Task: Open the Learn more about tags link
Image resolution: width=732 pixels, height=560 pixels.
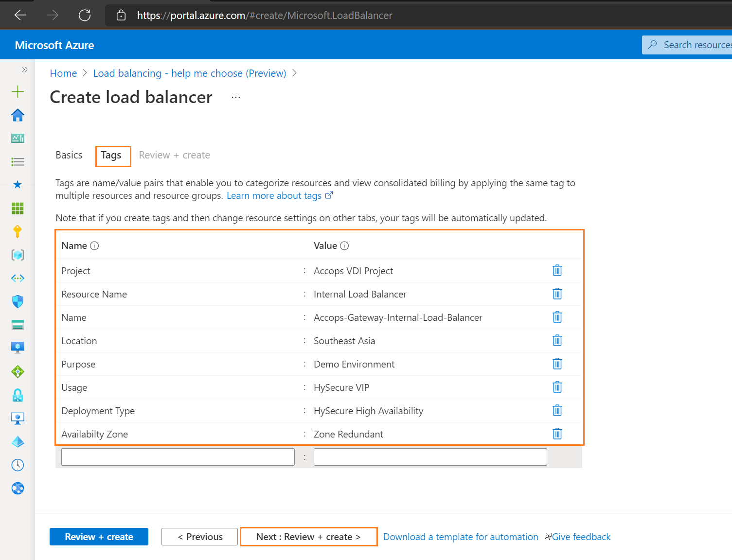Action: (280, 195)
